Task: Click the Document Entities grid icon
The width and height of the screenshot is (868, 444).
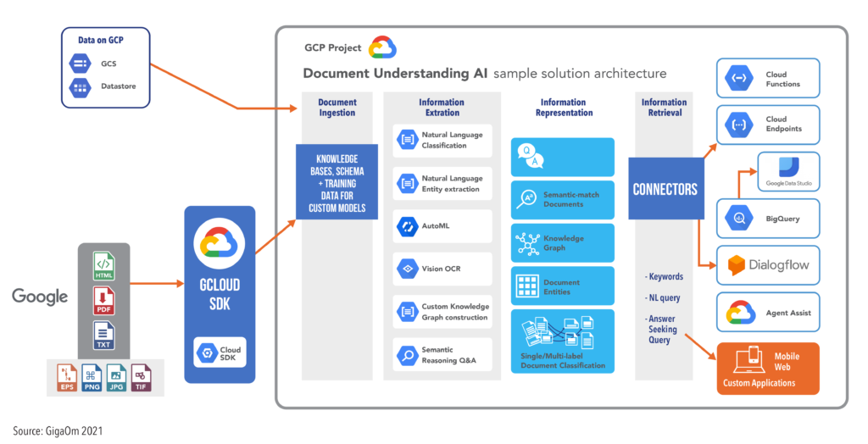Action: coord(527,286)
